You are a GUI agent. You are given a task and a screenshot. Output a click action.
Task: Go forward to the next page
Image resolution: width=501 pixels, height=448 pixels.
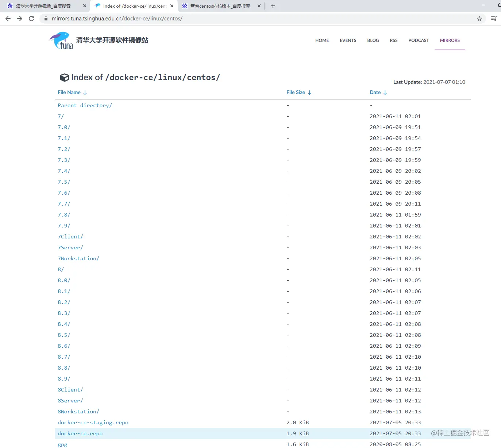(20, 19)
